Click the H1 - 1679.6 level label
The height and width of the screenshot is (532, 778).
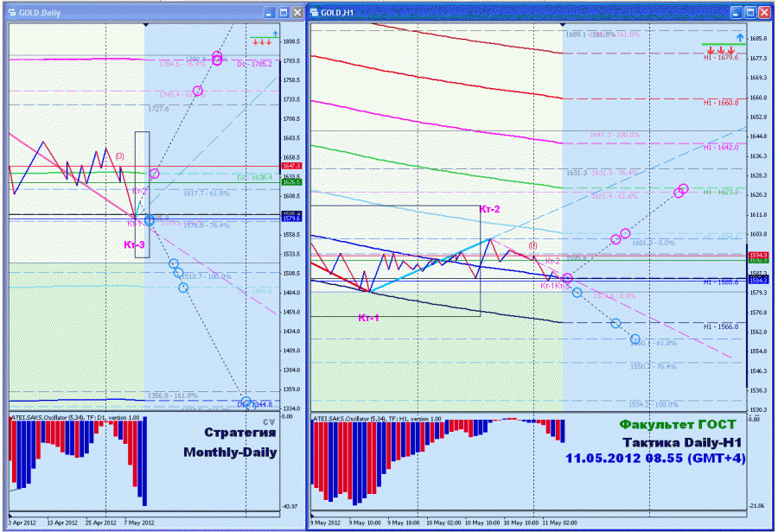point(721,58)
